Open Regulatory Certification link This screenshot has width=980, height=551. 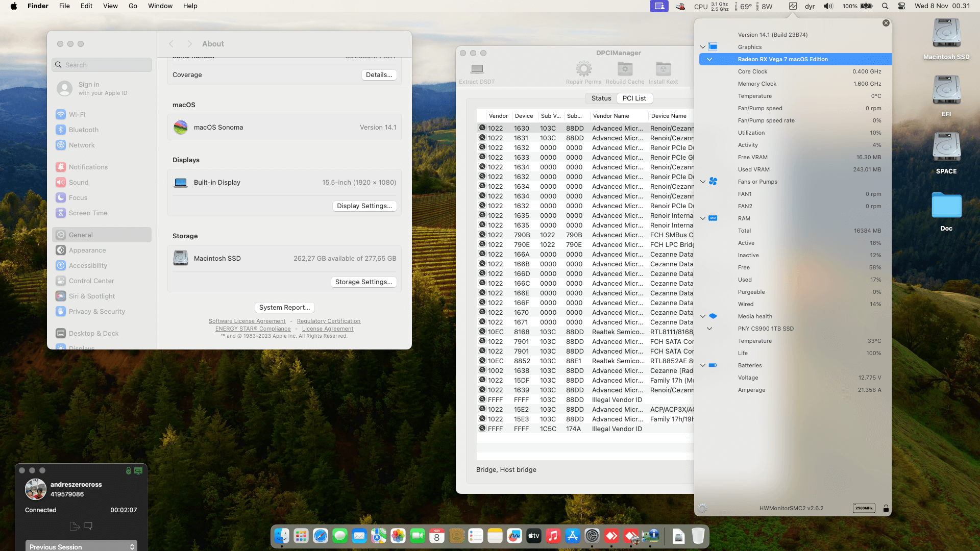[329, 321]
